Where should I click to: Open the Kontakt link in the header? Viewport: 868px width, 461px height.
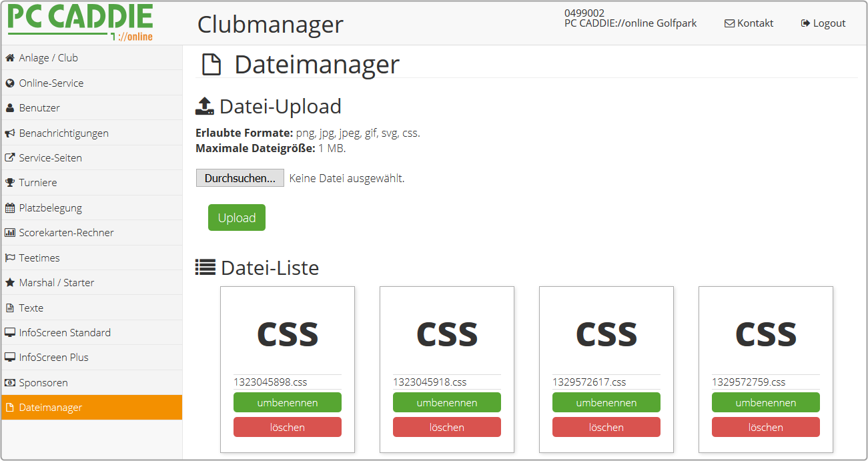pyautogui.click(x=749, y=23)
